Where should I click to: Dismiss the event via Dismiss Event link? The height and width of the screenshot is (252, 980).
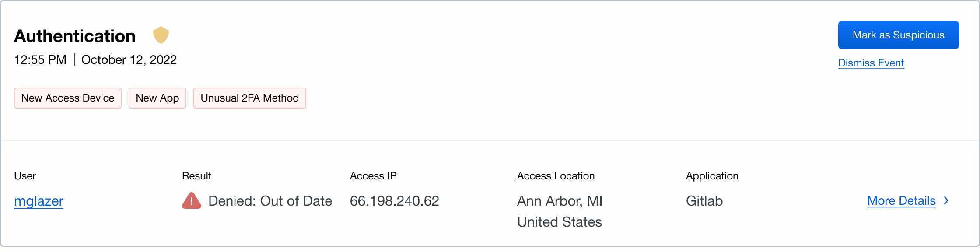(871, 63)
